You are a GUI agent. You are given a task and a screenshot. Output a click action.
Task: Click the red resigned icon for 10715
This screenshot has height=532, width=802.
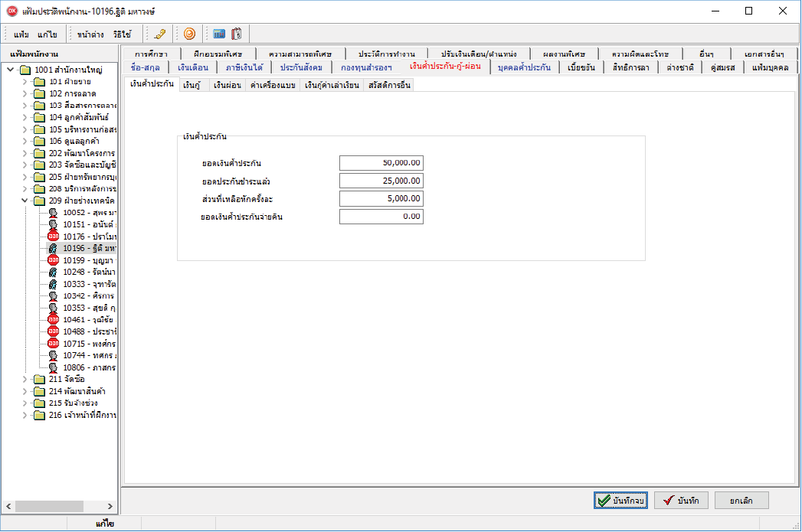(x=53, y=344)
